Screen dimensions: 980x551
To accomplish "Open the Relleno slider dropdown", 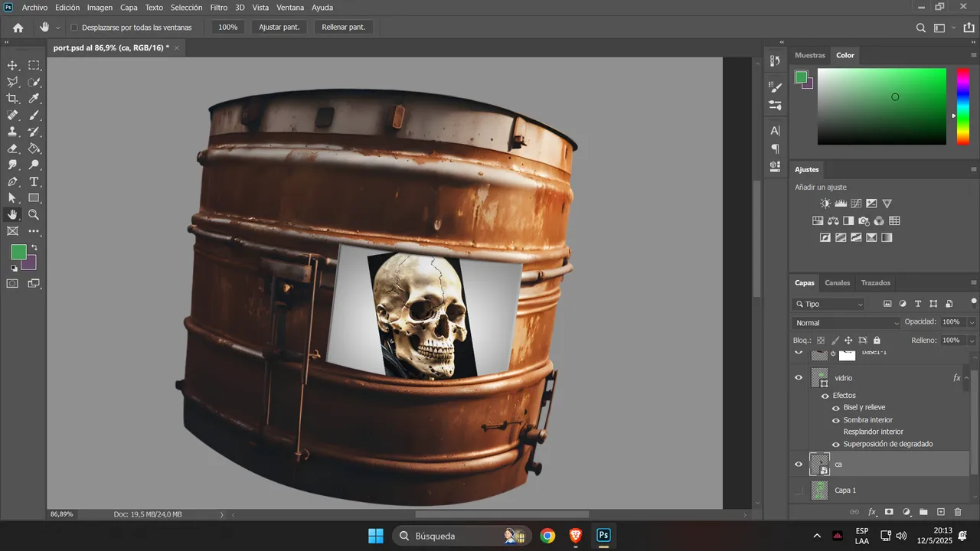I will pyautogui.click(x=972, y=341).
